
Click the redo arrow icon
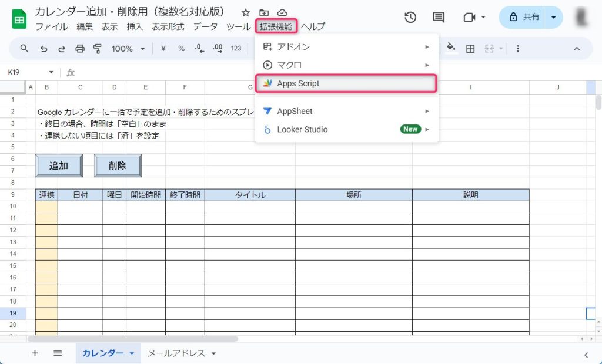coord(61,49)
